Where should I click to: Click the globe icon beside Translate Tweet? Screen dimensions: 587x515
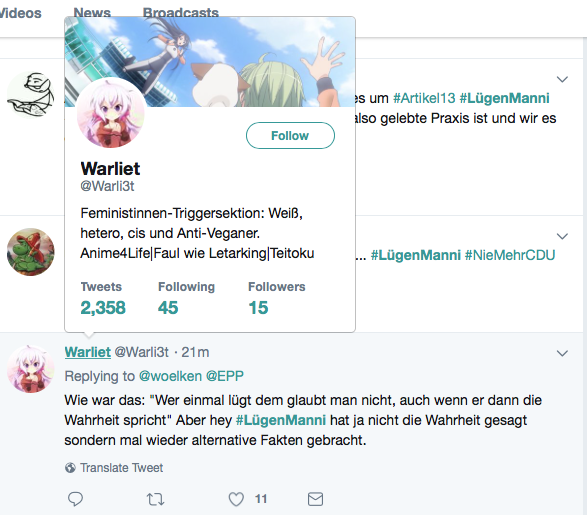click(70, 468)
